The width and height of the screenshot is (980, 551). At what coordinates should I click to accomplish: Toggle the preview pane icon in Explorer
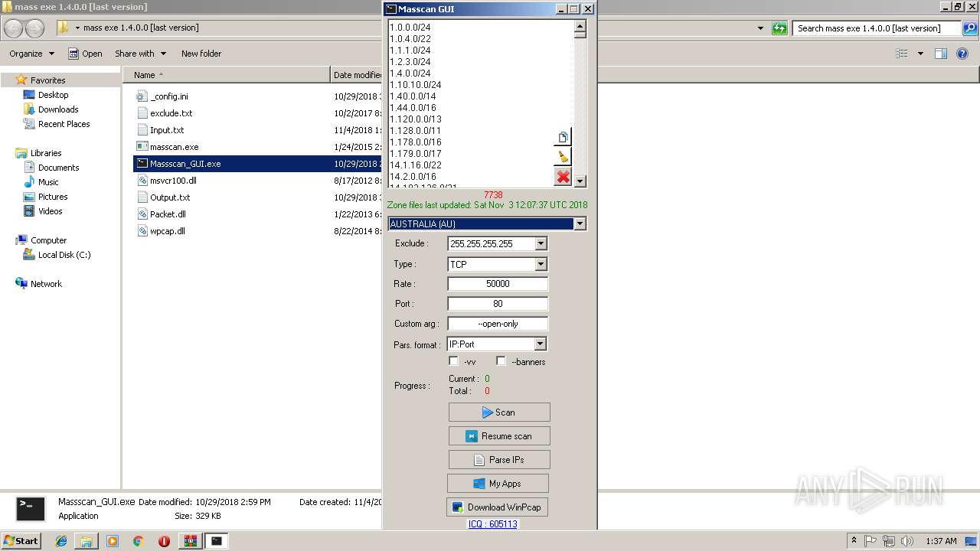point(941,54)
